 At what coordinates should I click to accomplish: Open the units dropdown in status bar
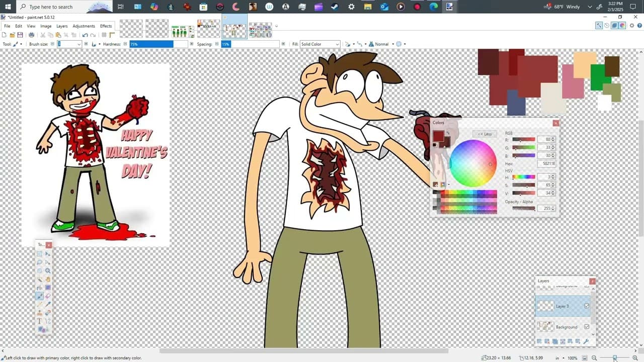coord(559,358)
